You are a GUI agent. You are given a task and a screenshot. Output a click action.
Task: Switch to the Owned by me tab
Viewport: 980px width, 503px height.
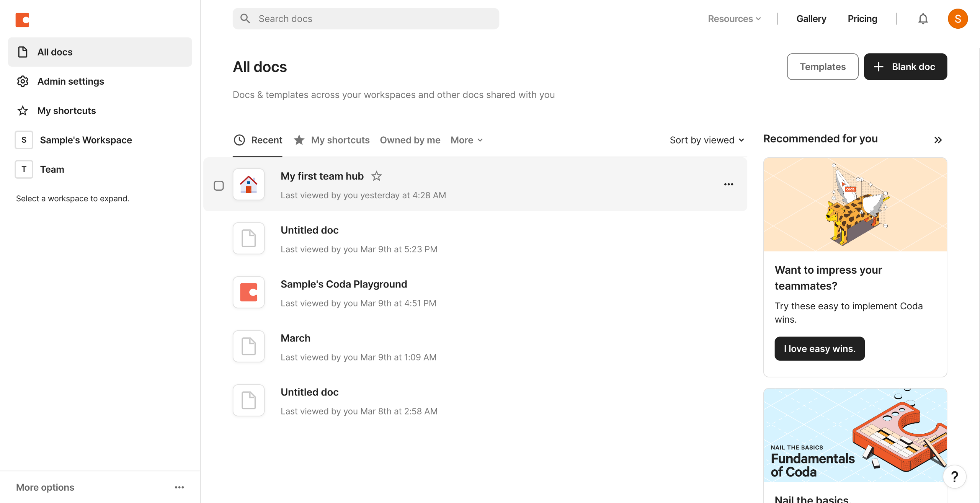point(410,140)
